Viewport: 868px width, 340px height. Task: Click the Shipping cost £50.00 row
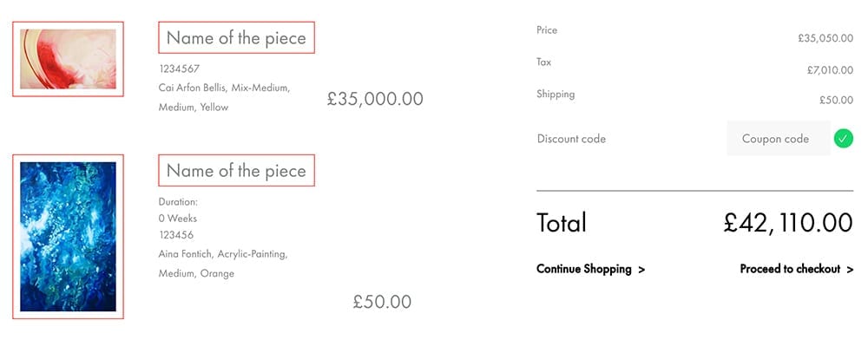tap(694, 97)
